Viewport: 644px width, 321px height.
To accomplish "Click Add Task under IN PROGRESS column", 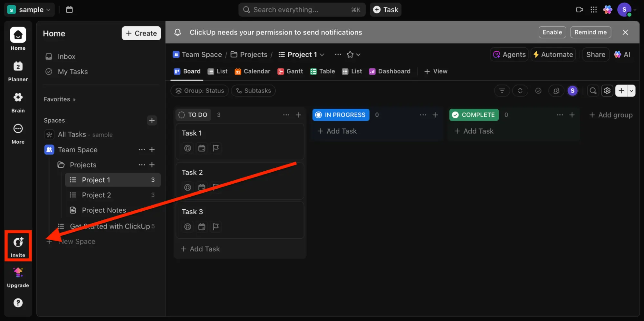I will pos(337,131).
